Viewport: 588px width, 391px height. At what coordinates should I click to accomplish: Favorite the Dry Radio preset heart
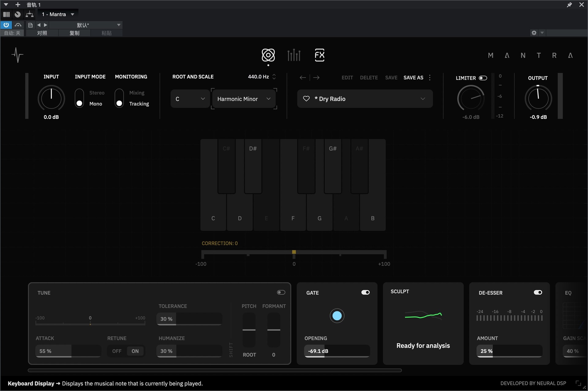pos(306,99)
